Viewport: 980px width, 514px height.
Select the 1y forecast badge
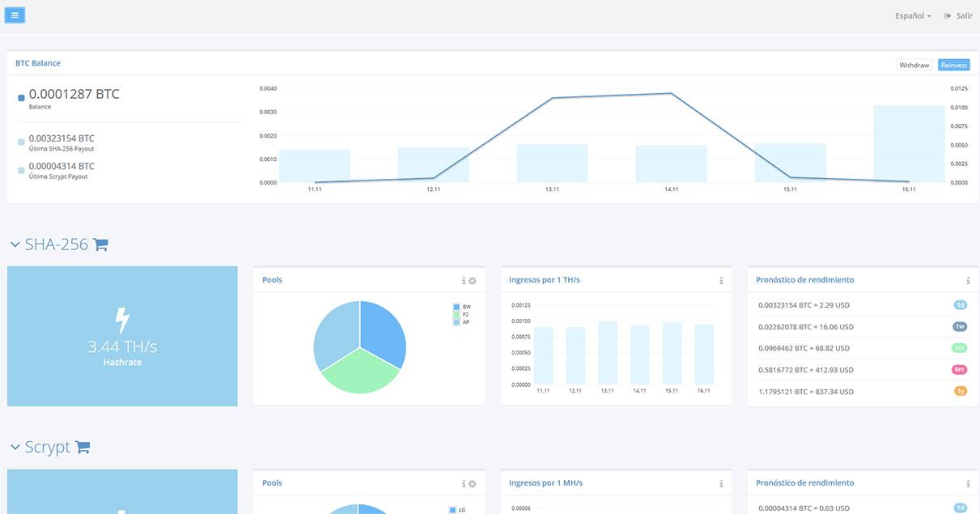[x=961, y=391]
